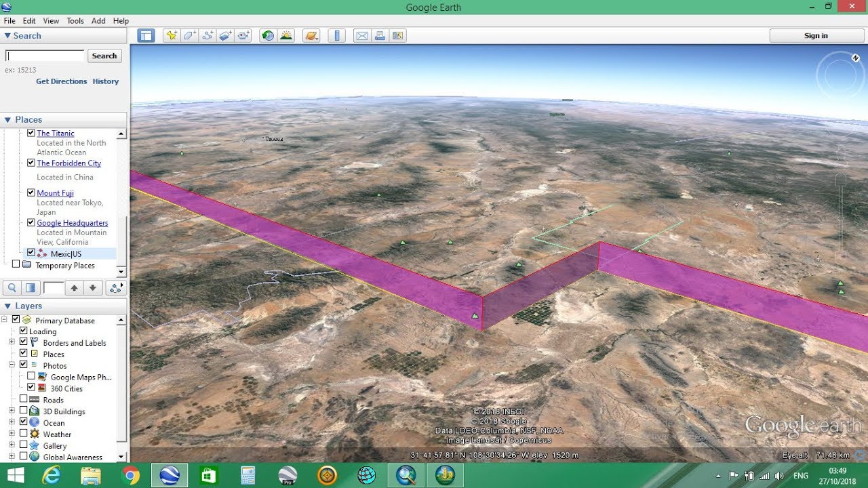868x488 pixels.
Task: Toggle the Mexic|US checkbox
Action: click(31, 253)
